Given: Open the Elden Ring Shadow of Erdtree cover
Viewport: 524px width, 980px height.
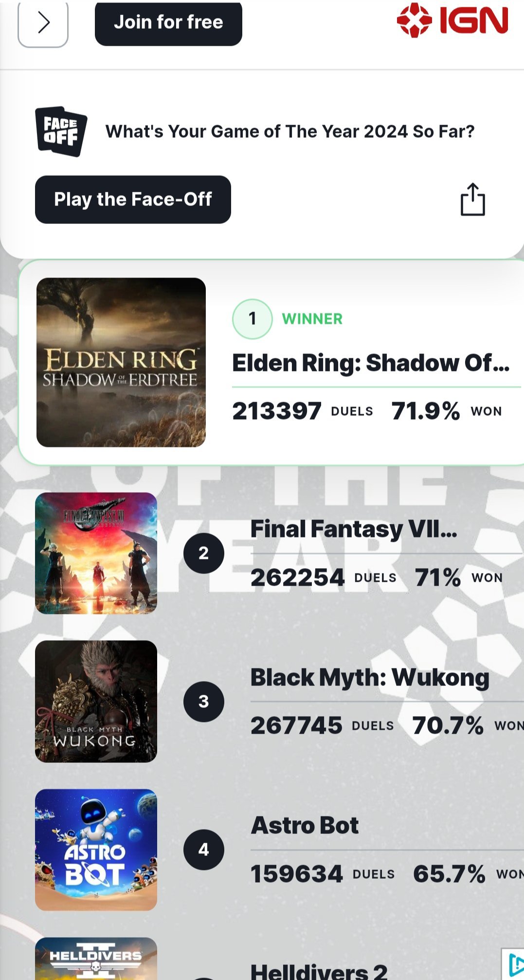Looking at the screenshot, I should [121, 362].
